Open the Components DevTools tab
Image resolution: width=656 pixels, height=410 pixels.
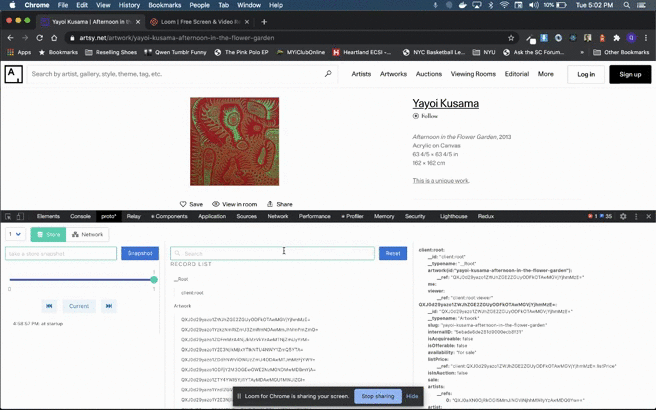pyautogui.click(x=169, y=216)
